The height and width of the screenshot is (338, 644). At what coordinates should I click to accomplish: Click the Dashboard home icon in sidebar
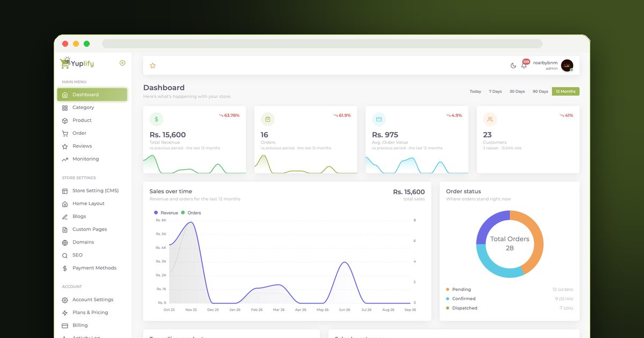(65, 94)
